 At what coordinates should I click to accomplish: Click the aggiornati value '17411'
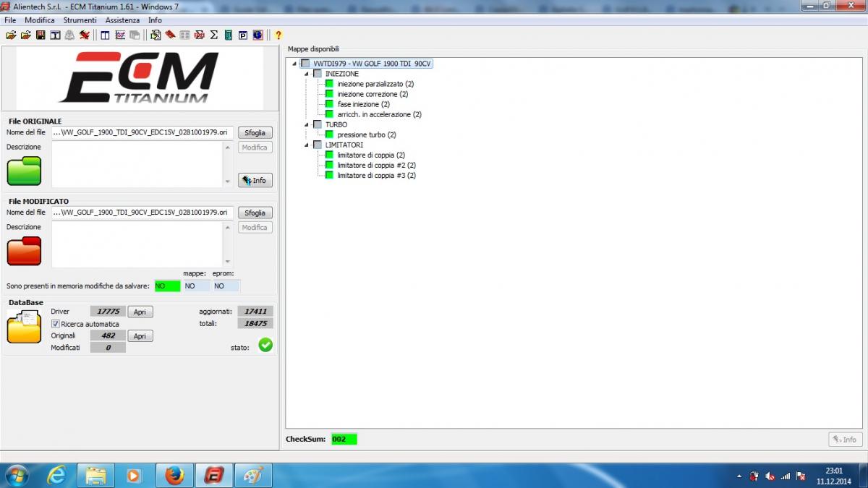(255, 312)
